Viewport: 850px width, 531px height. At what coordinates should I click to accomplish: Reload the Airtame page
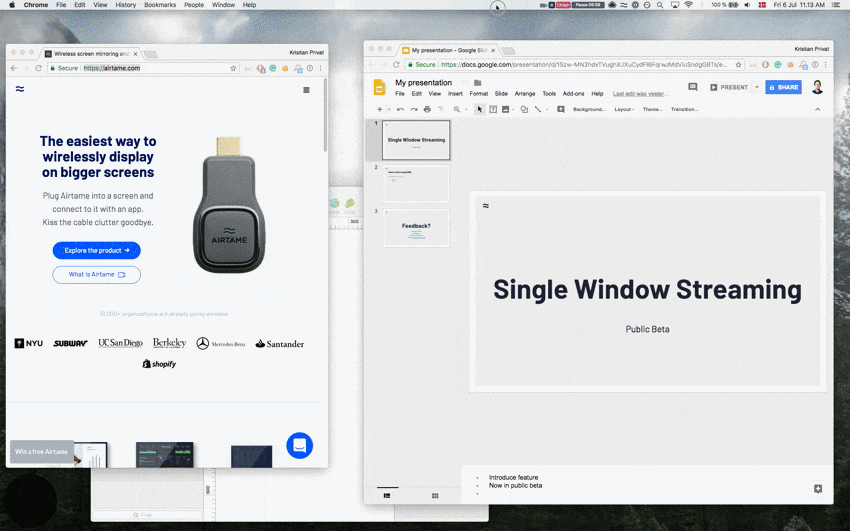click(x=38, y=68)
